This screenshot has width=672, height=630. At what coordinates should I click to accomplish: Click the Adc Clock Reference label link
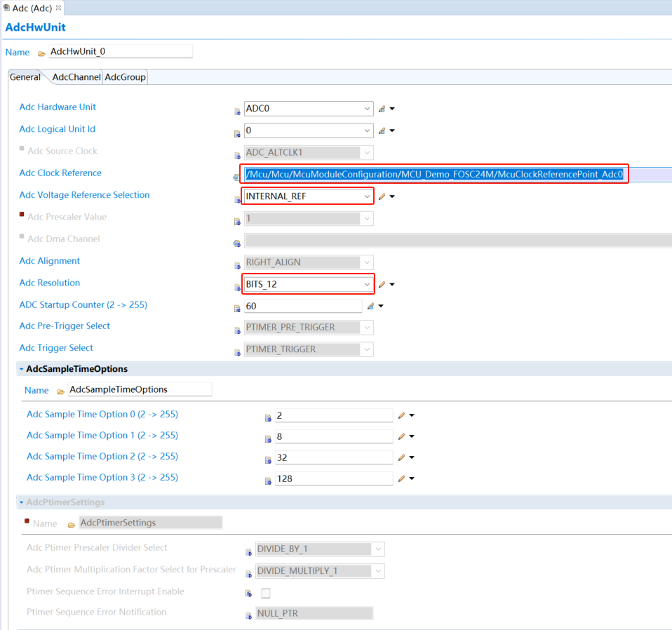[x=60, y=173]
